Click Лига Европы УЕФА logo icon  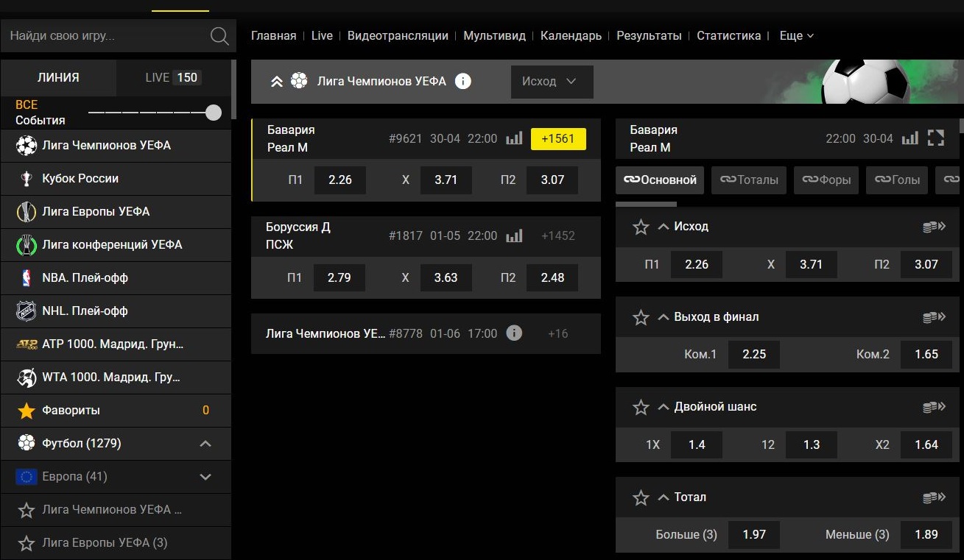point(27,212)
